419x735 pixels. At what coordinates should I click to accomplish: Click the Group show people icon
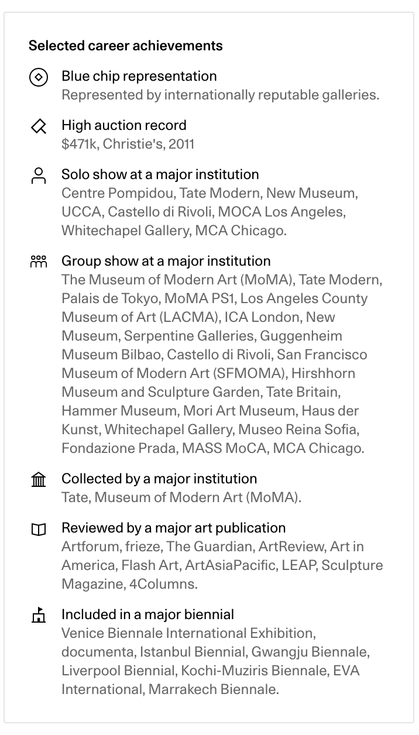point(38,262)
